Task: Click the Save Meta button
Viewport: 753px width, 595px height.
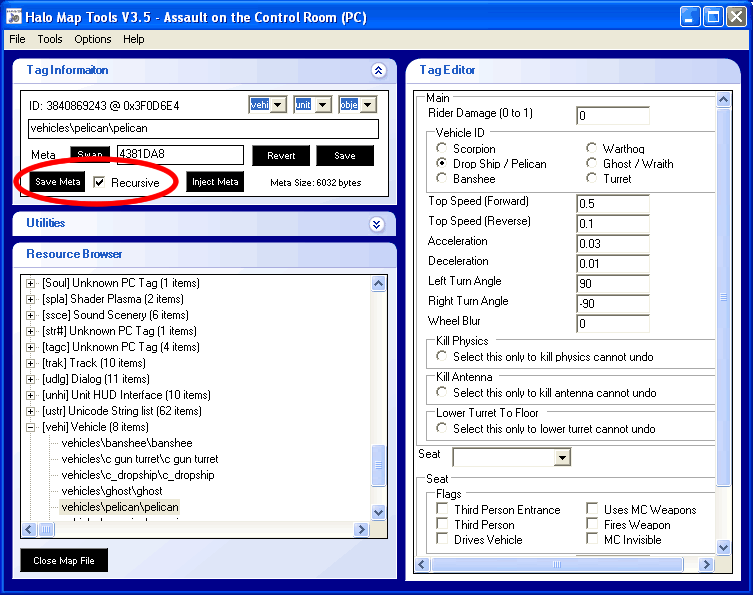Action: (x=57, y=182)
